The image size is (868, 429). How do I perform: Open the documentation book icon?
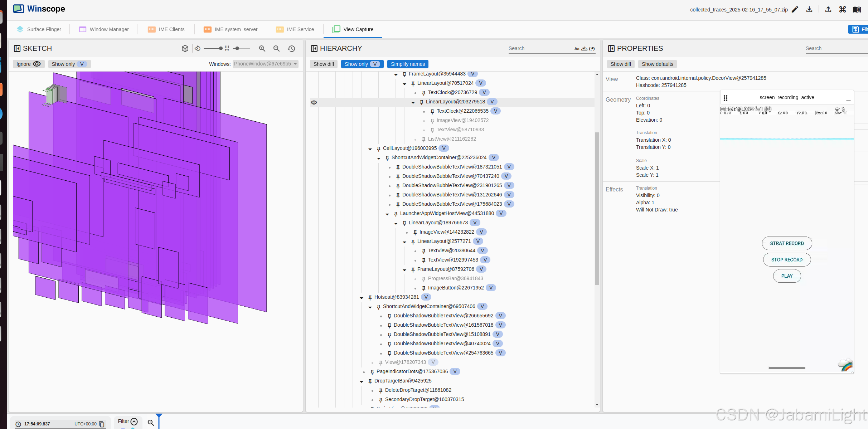(857, 10)
